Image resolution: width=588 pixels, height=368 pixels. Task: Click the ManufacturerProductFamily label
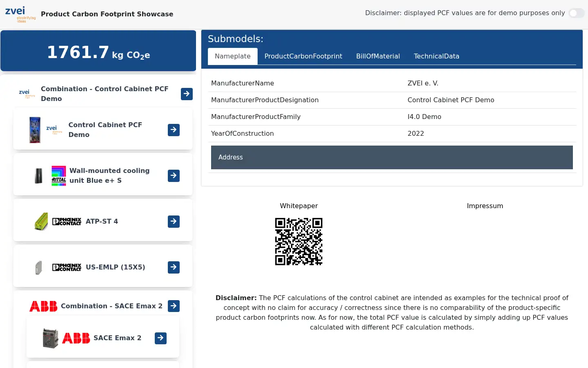(x=256, y=117)
